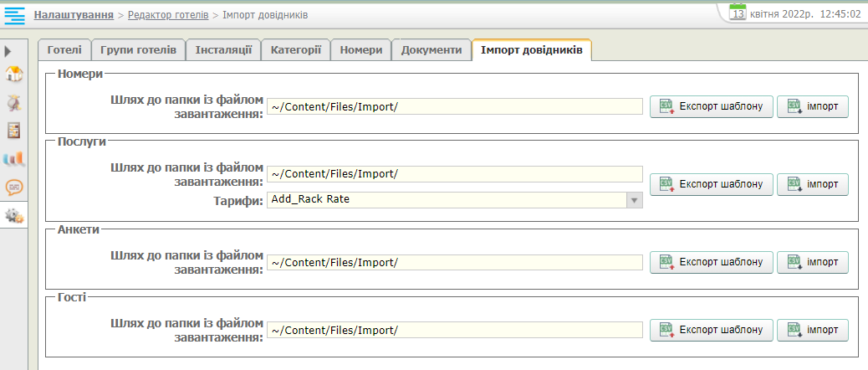Screen dimensions: 868x370
Task: Select the gears settings sidebar icon
Action: point(13,215)
